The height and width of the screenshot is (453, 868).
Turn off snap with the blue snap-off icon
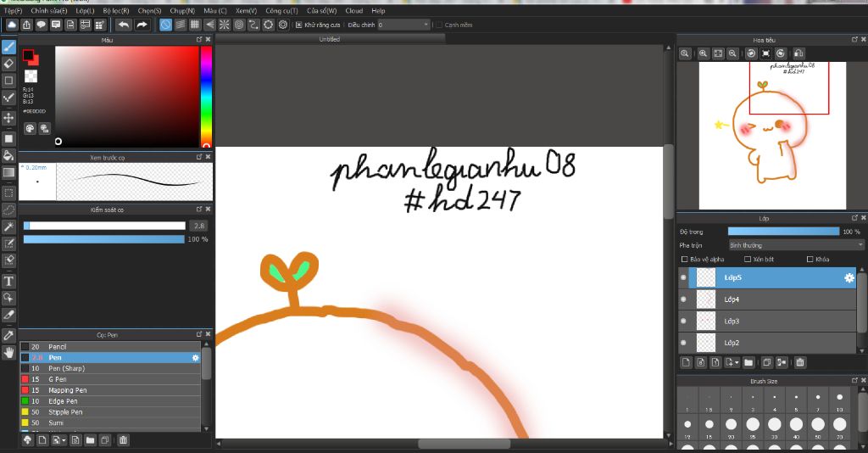165,25
